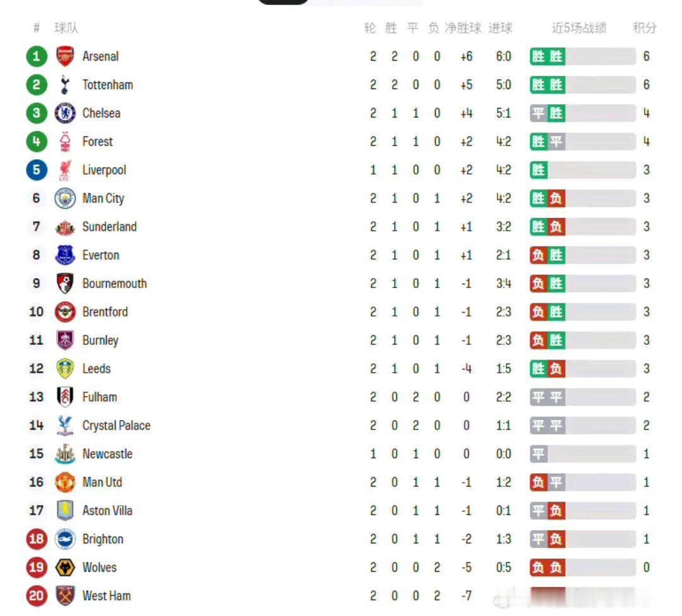
Task: Click the green rank 1 badge
Action: pyautogui.click(x=37, y=56)
